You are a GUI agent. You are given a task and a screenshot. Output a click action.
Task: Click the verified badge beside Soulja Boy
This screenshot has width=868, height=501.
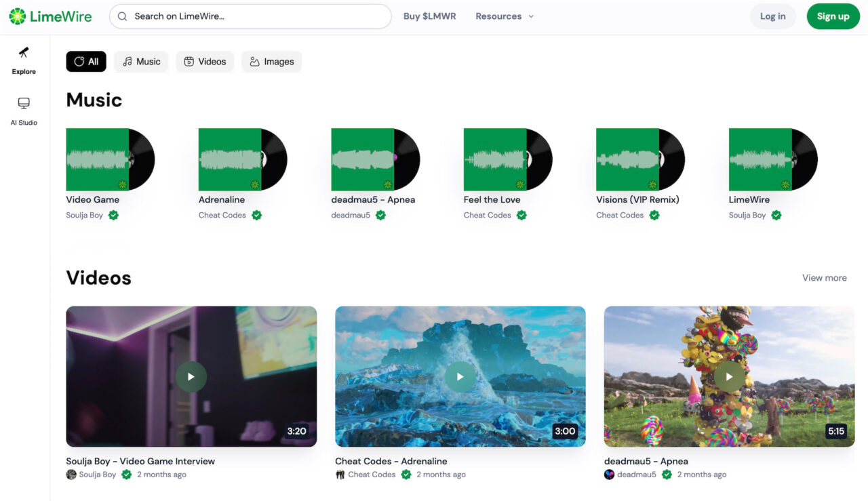click(113, 215)
